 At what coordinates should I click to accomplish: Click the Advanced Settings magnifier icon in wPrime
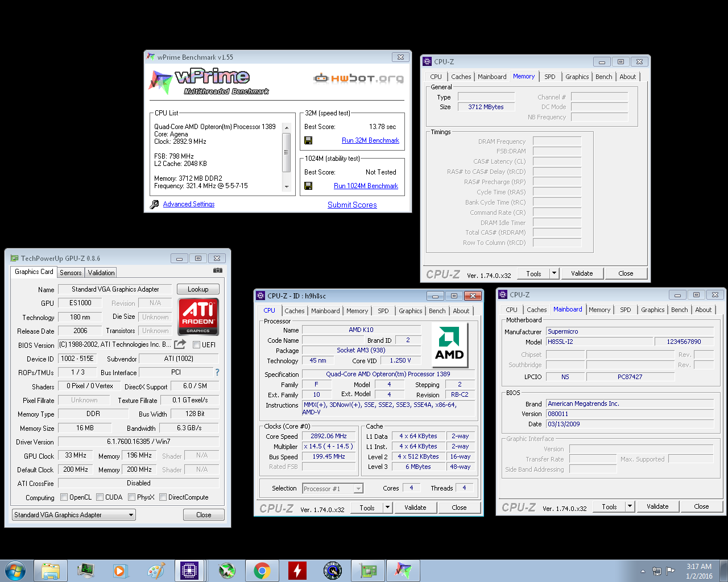coord(154,205)
